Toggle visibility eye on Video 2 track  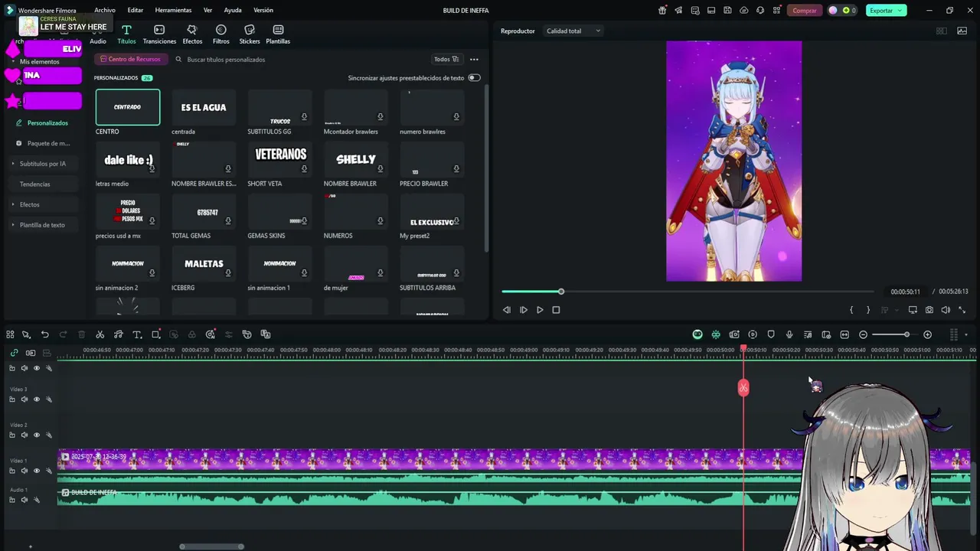click(x=36, y=435)
